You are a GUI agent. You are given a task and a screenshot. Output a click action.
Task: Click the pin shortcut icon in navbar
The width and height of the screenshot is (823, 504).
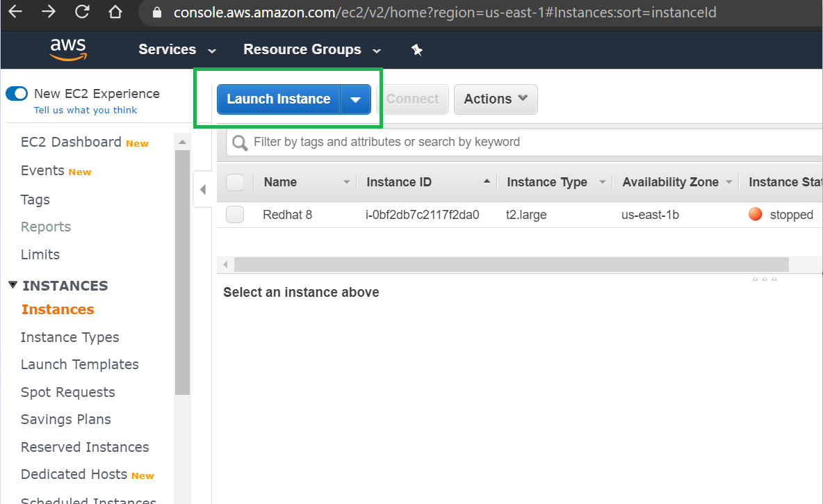tap(417, 50)
